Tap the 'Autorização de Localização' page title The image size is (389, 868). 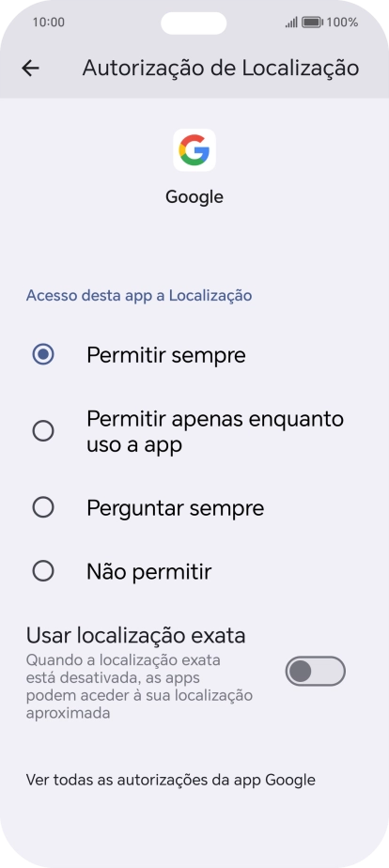click(221, 68)
